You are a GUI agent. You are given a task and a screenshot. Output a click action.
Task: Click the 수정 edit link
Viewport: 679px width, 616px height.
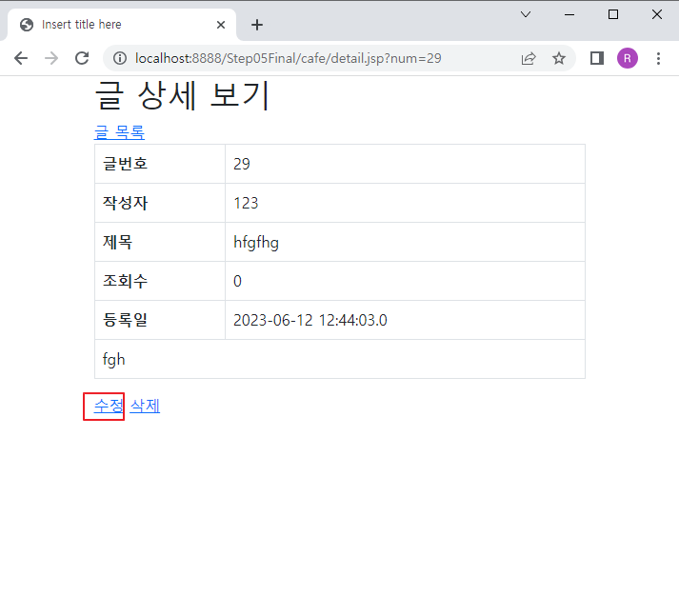109,406
